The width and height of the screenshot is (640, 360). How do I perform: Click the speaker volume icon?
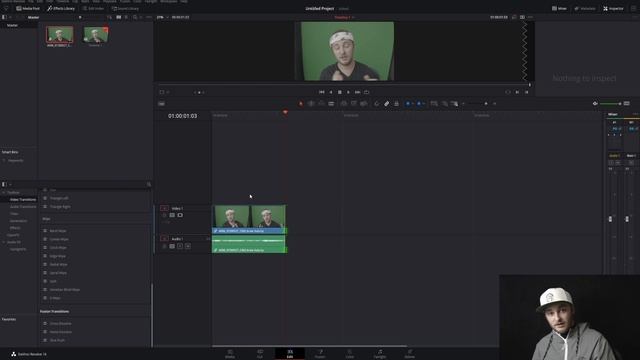[x=595, y=104]
